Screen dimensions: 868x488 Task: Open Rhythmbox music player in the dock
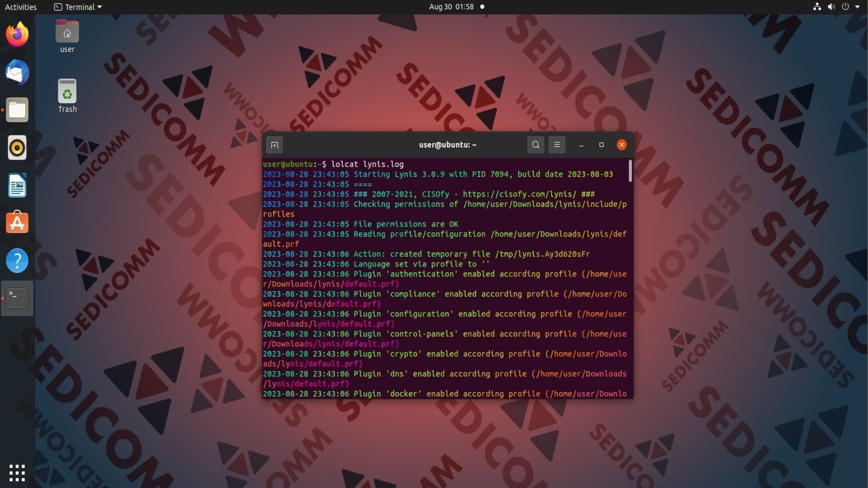coord(17,148)
